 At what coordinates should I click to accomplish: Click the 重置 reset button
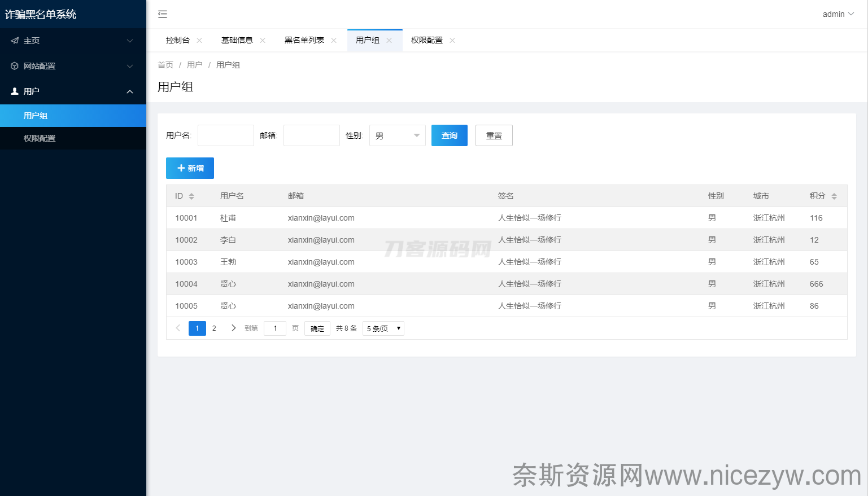coord(494,135)
